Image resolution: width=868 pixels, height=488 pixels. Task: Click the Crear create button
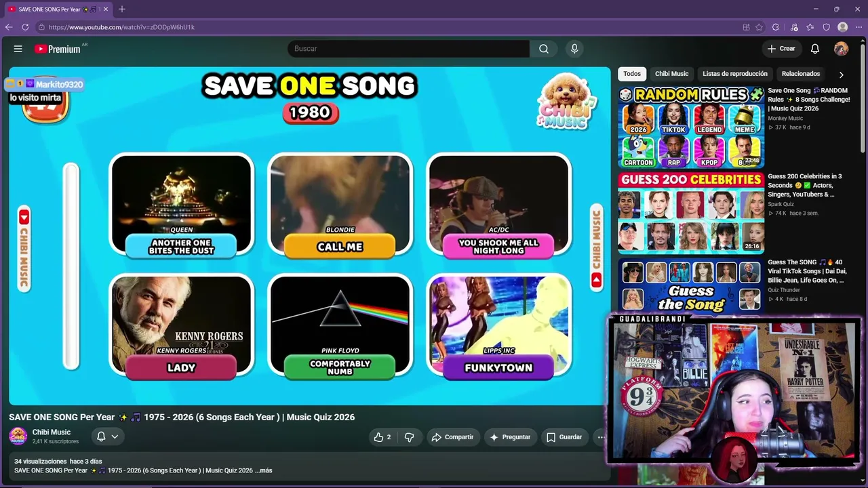781,49
